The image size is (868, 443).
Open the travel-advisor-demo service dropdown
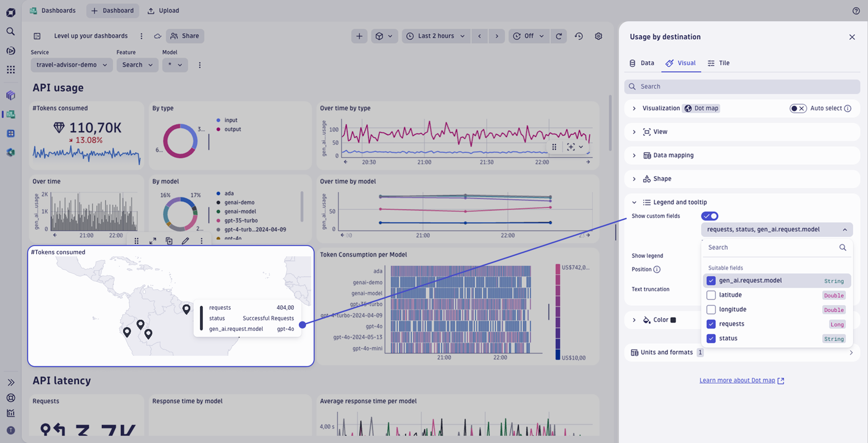click(71, 65)
